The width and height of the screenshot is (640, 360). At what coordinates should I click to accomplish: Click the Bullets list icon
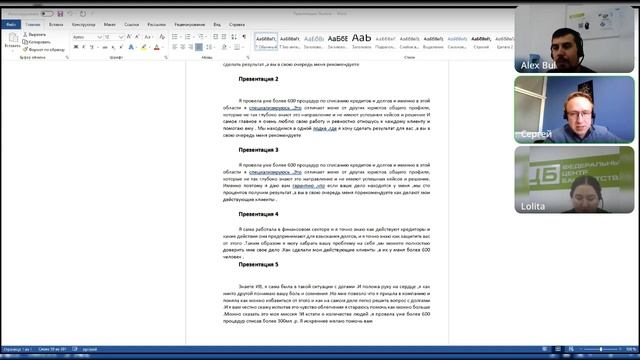click(x=175, y=37)
